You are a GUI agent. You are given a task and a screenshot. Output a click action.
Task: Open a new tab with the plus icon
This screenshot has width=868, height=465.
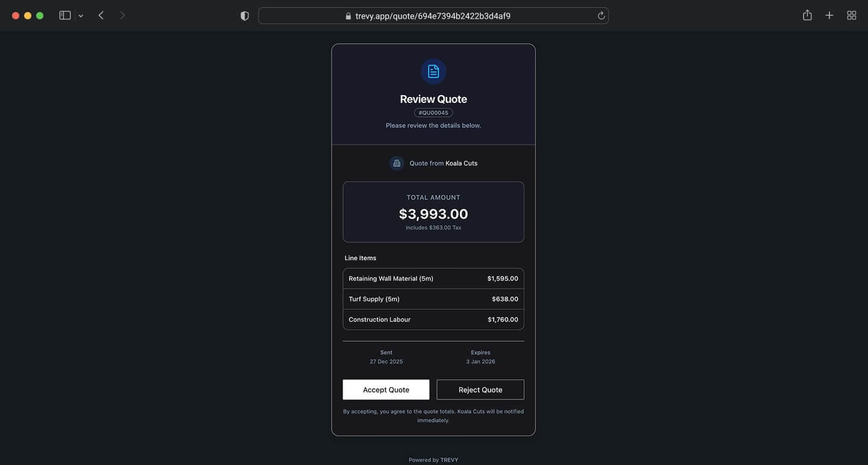coord(829,15)
